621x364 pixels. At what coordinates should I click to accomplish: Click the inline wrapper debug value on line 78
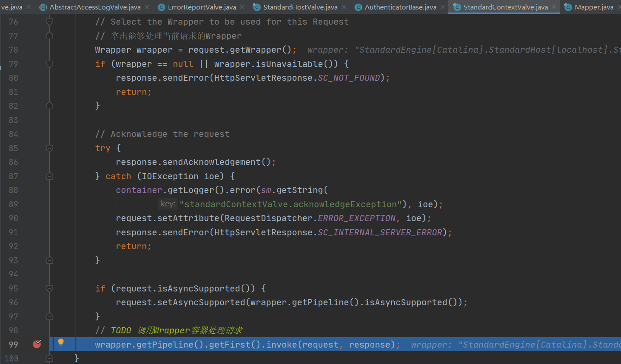tap(464, 50)
